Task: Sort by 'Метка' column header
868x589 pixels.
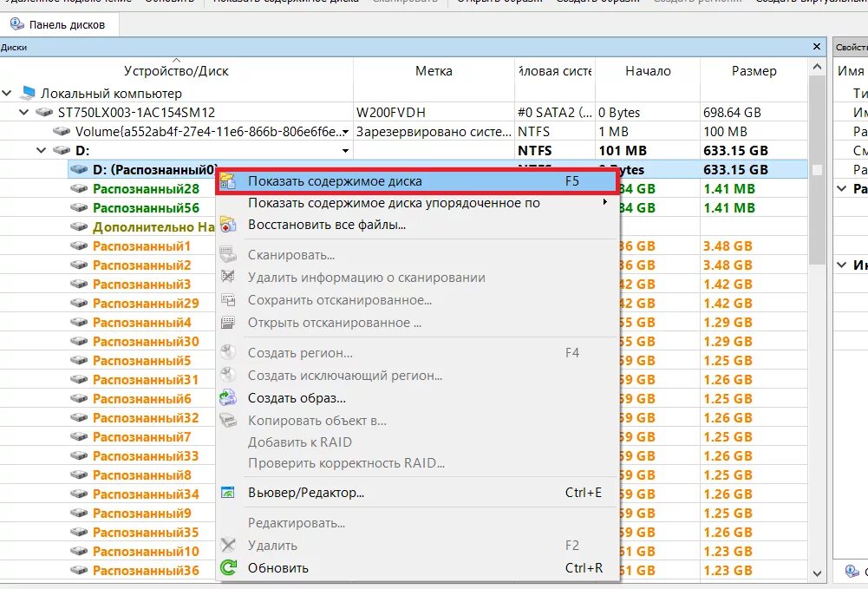Action: [x=434, y=71]
